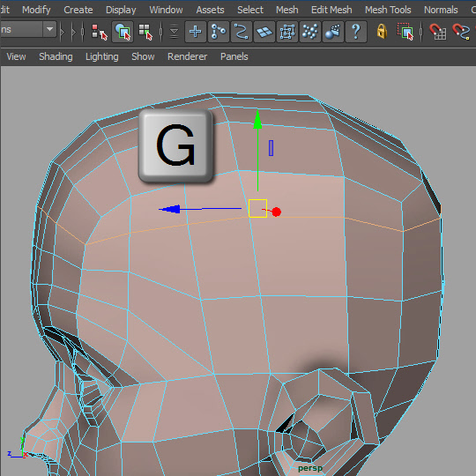Click the surfaces selection mask icon

tap(264, 32)
